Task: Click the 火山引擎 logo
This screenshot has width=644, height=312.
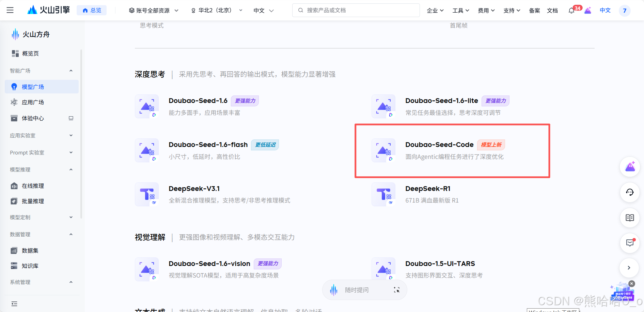Action: click(x=48, y=10)
